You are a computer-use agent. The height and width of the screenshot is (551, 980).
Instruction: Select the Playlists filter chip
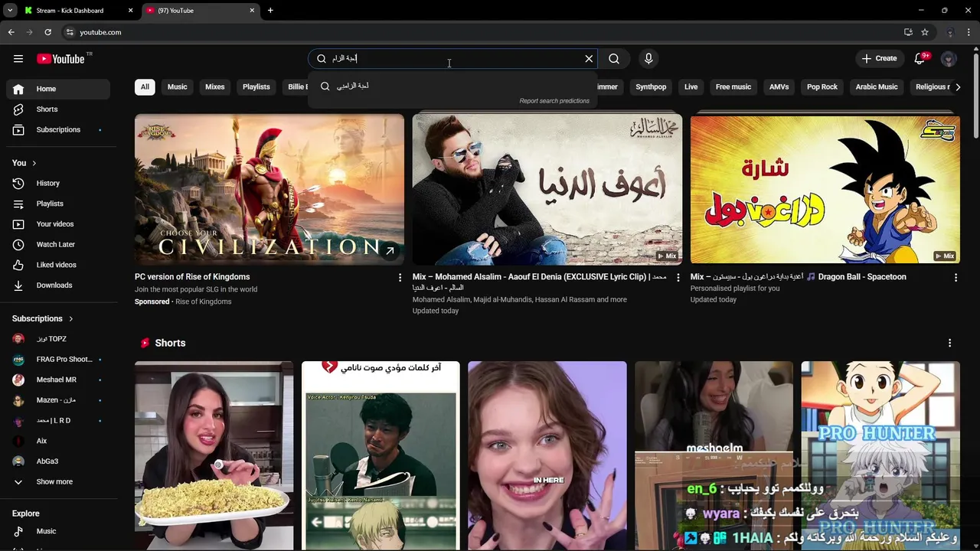tap(256, 87)
